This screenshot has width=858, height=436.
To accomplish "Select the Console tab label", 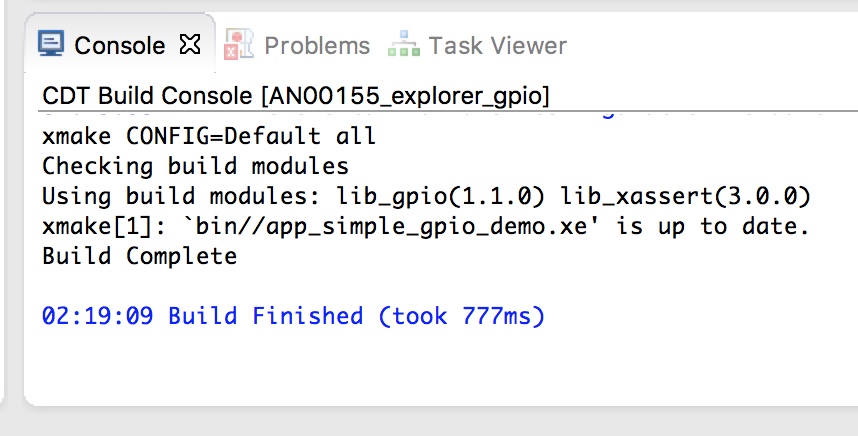I will click(x=120, y=45).
